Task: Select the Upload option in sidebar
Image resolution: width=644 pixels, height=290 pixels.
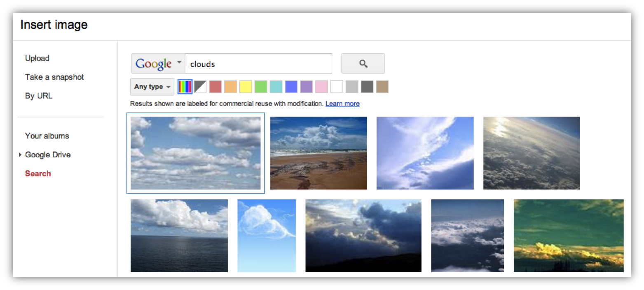Action: [37, 58]
